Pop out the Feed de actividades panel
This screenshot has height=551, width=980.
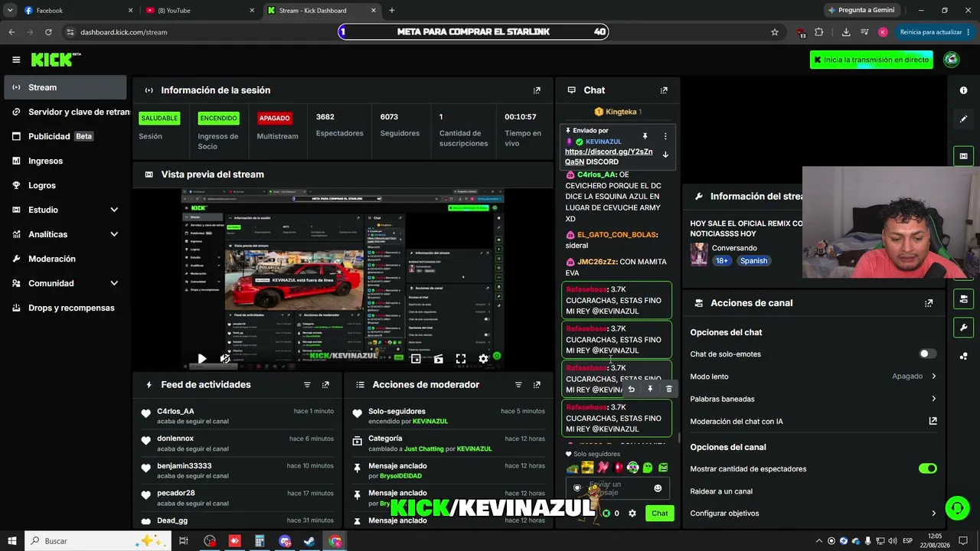pyautogui.click(x=325, y=385)
